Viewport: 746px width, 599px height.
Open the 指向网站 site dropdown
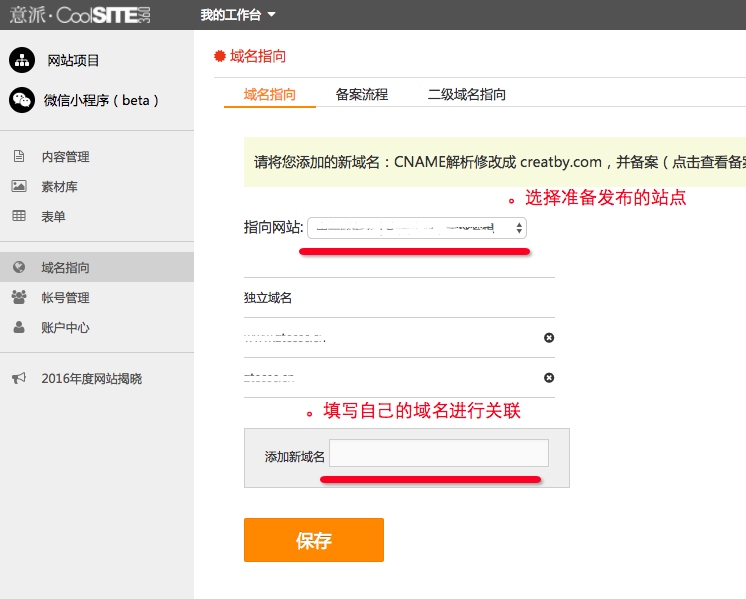[x=416, y=228]
